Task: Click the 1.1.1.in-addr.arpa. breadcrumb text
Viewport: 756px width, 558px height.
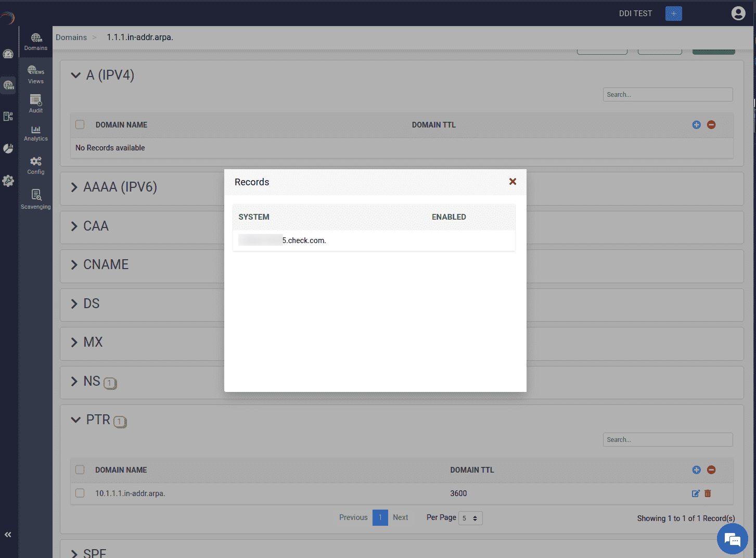Action: tap(140, 37)
